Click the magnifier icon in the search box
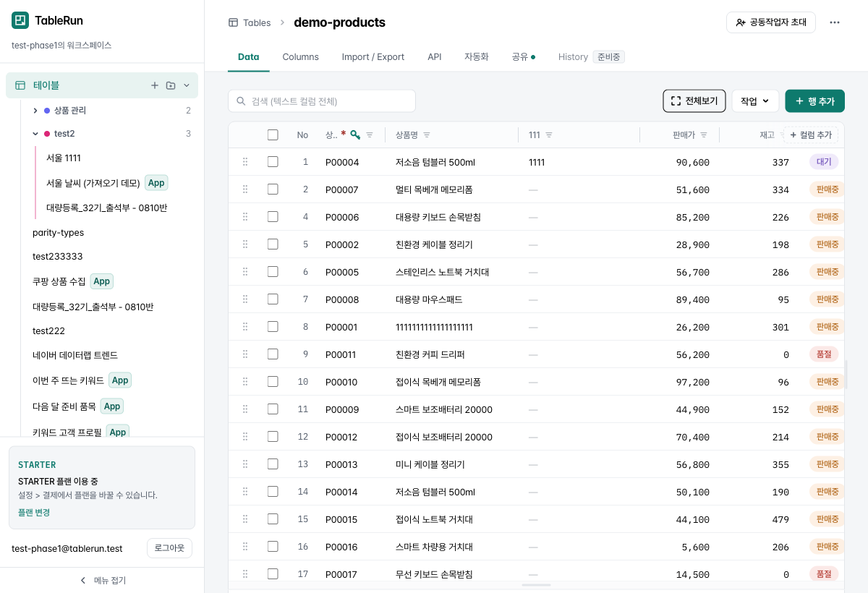The width and height of the screenshot is (868, 593). coord(241,101)
